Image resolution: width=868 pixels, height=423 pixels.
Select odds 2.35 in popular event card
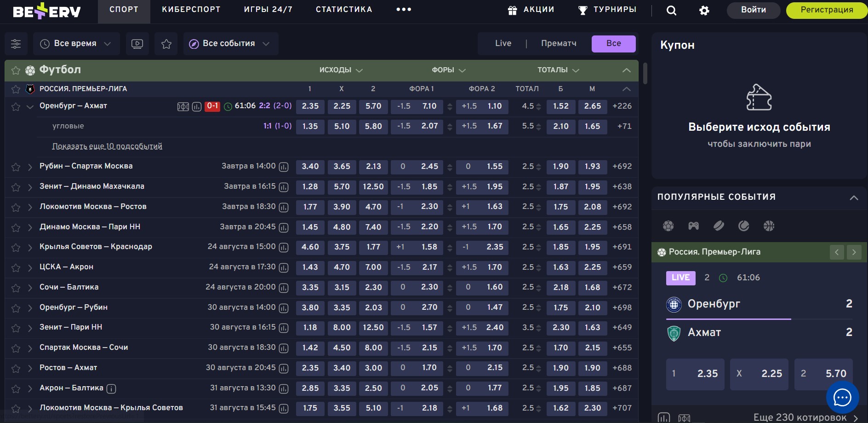point(695,374)
